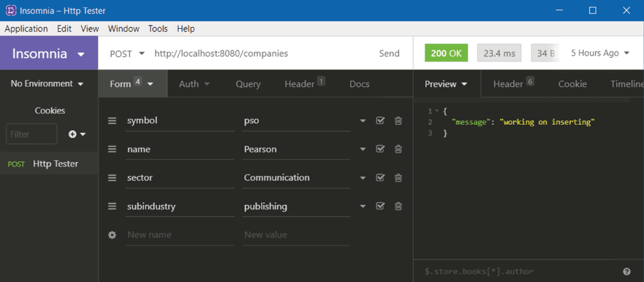Click the sidebar Filter input
The image size is (644, 282).
32,134
